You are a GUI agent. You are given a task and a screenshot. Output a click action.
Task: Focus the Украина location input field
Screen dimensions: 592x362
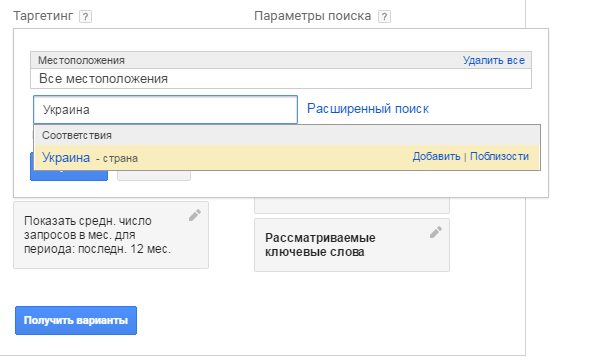pyautogui.click(x=165, y=109)
